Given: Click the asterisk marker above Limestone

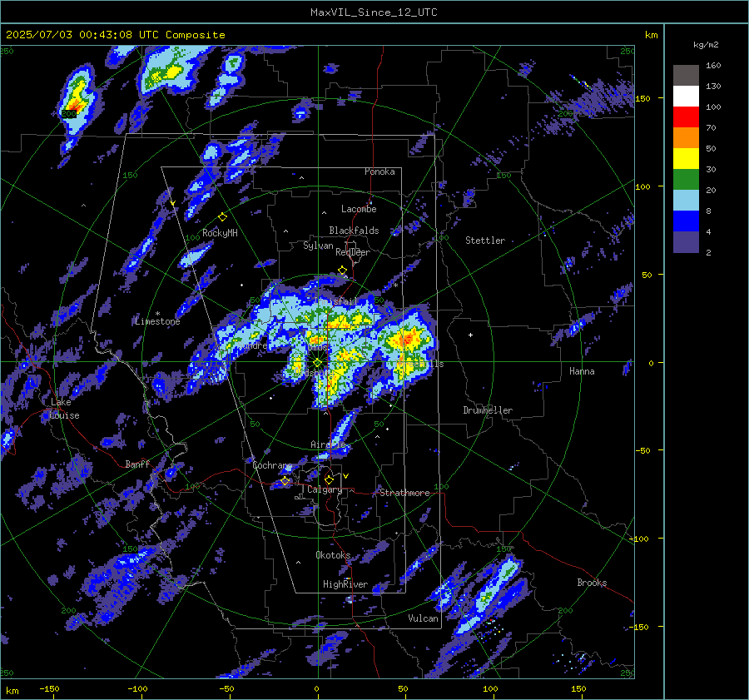Looking at the screenshot, I should pos(157,314).
